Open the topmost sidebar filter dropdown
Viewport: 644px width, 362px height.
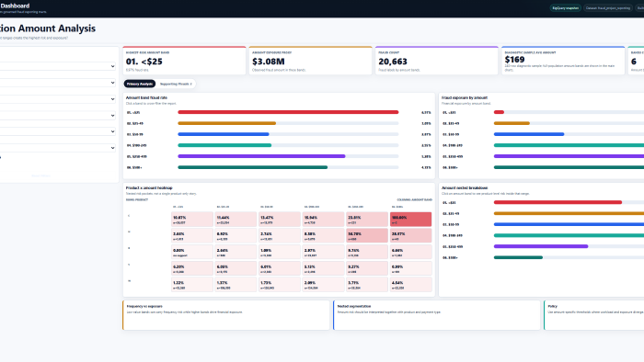tap(57, 66)
